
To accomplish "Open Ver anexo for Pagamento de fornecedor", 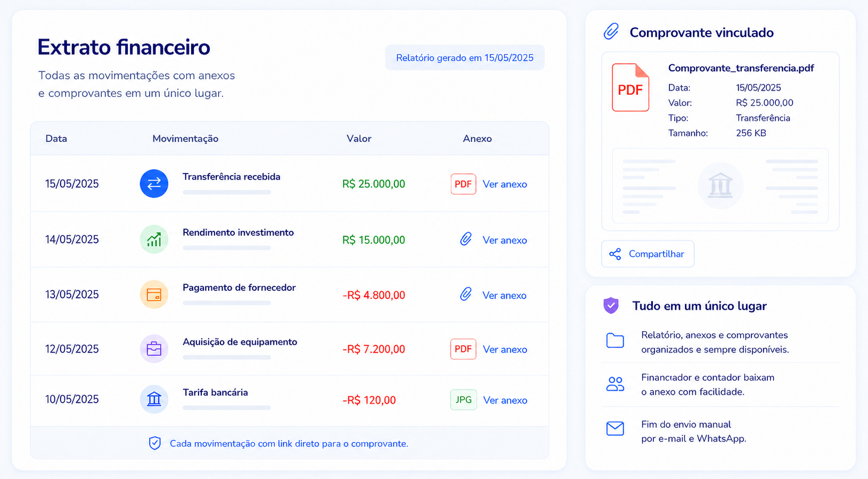I will point(504,295).
